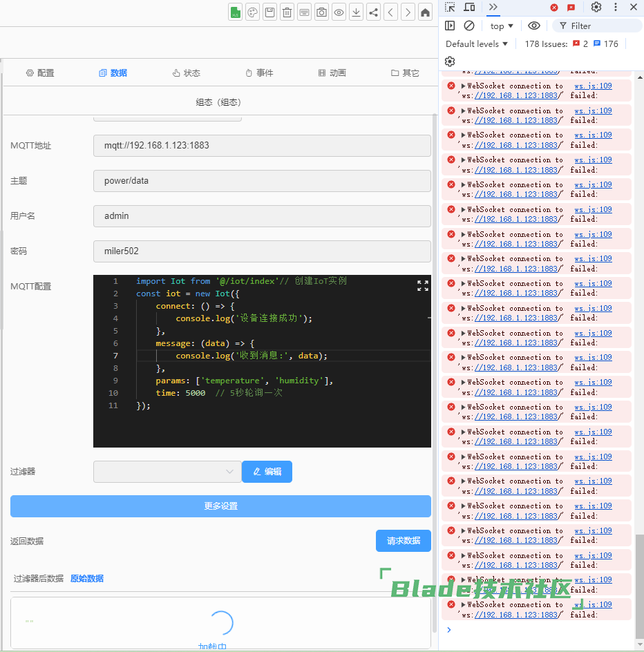Click the 176 issues blue badge
644x652 pixels.
[x=606, y=44]
